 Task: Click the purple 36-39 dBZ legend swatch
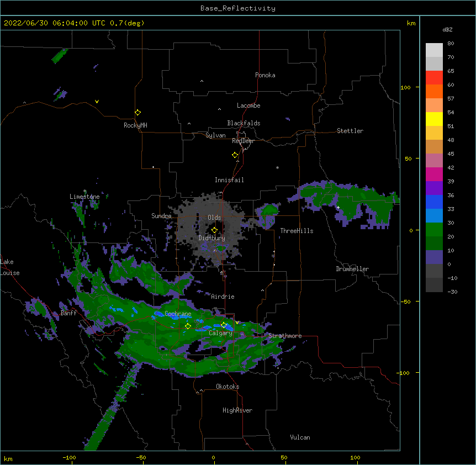click(x=434, y=188)
